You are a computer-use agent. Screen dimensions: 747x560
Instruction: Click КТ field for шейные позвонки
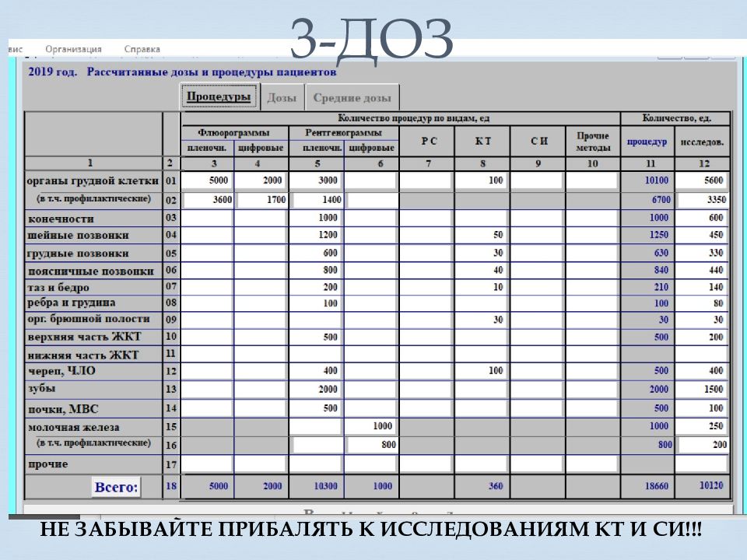[482, 235]
